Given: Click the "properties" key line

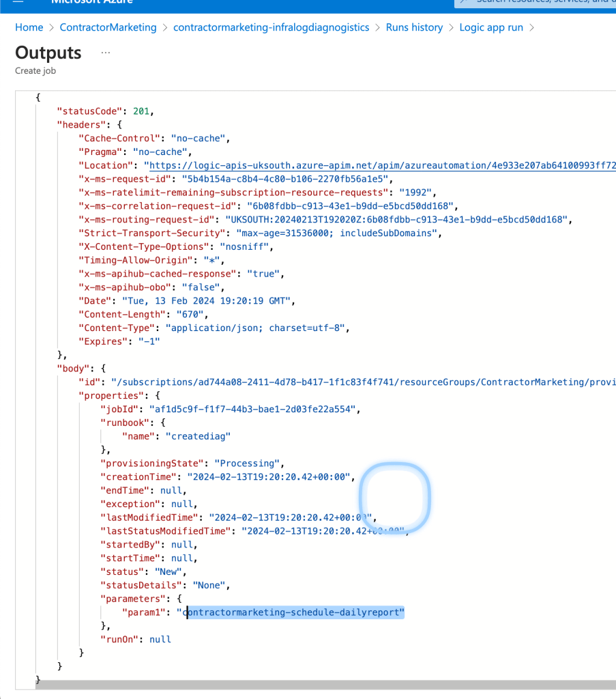Looking at the screenshot, I should [119, 396].
